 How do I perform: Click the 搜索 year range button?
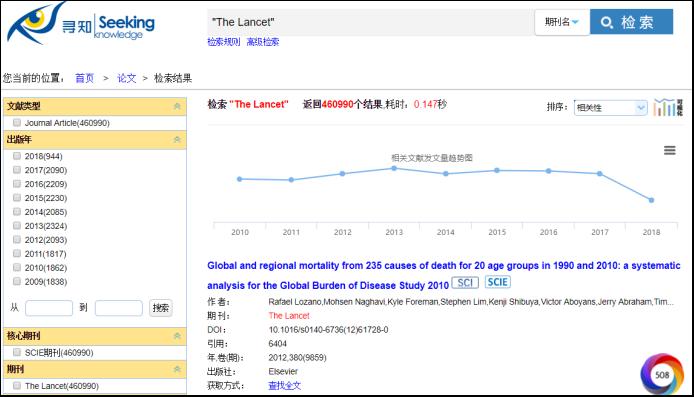pyautogui.click(x=161, y=308)
